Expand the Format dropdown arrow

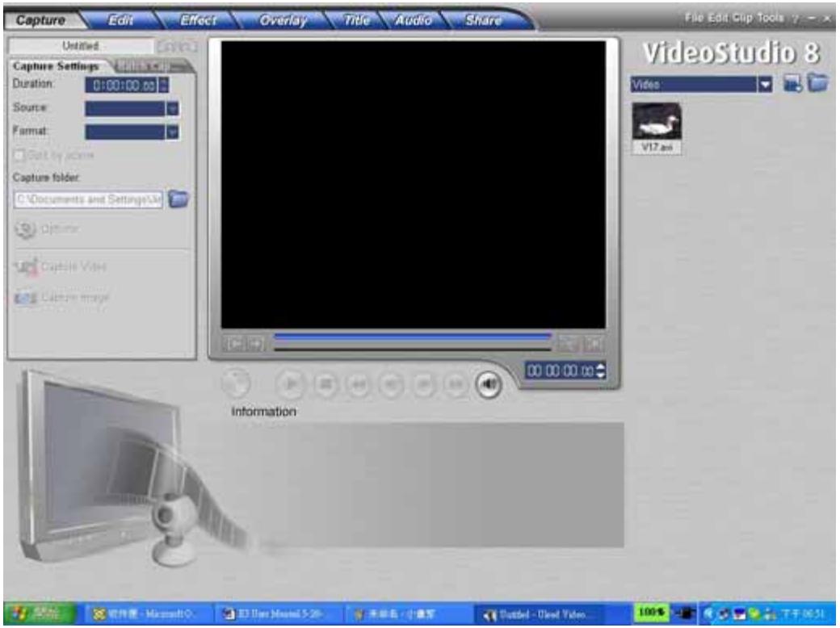(x=173, y=132)
